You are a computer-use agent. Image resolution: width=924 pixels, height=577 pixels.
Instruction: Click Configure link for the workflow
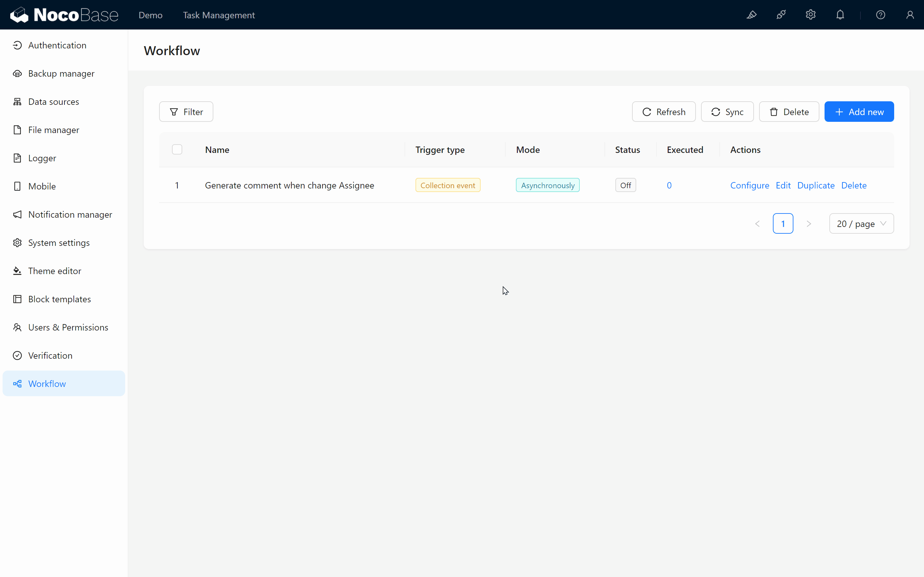tap(749, 186)
